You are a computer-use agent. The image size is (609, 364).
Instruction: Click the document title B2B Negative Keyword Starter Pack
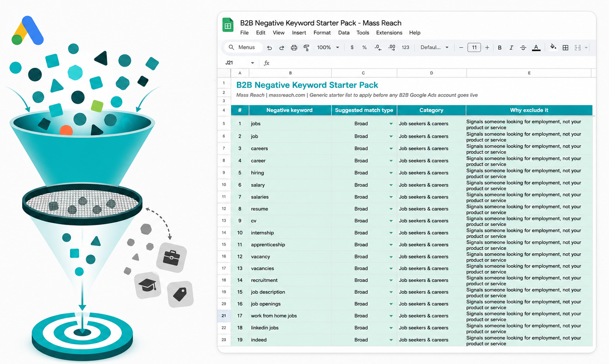point(321,23)
